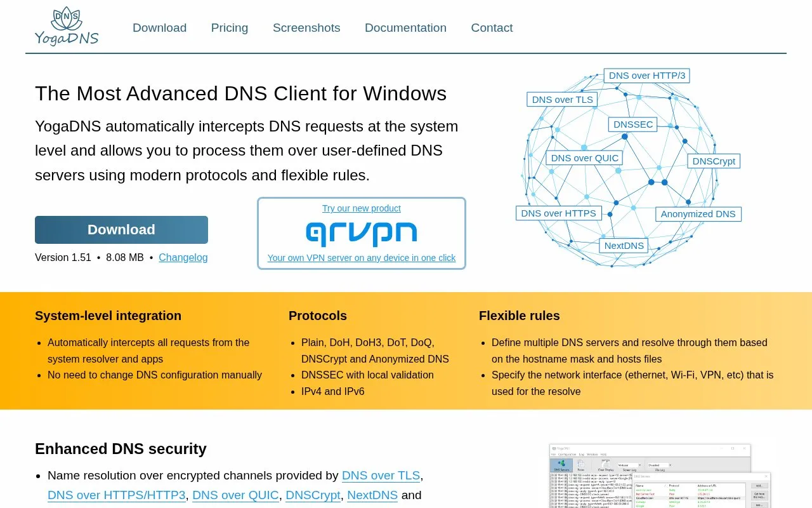This screenshot has width=812, height=508.
Task: Click the 'DNSSEC with local validation' bullet
Action: (367, 375)
